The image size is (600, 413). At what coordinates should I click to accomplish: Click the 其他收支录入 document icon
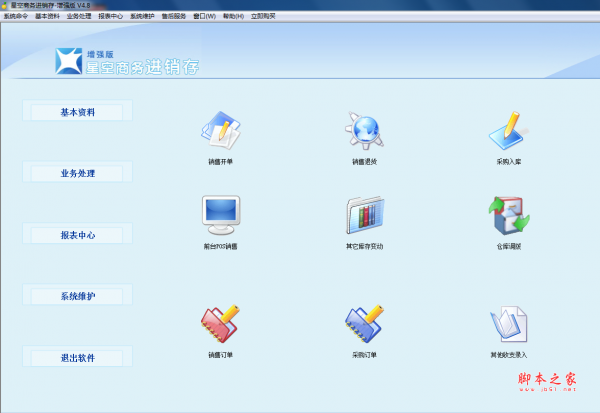(509, 323)
